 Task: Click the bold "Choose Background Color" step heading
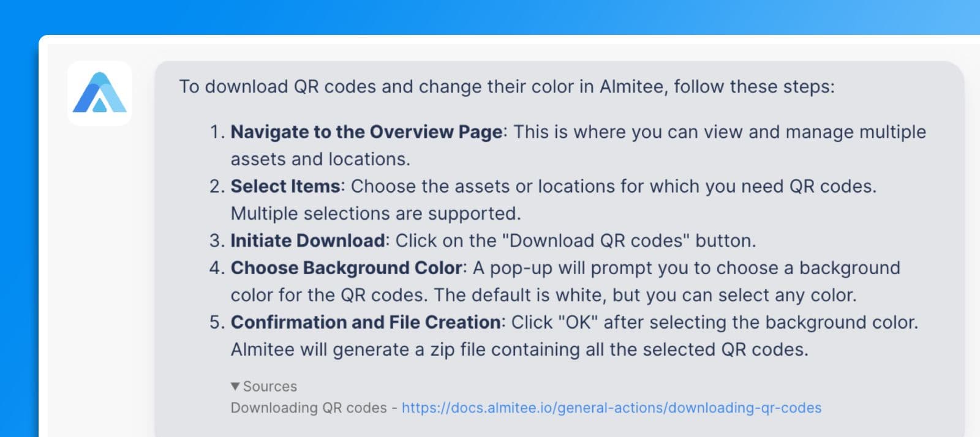click(x=346, y=267)
